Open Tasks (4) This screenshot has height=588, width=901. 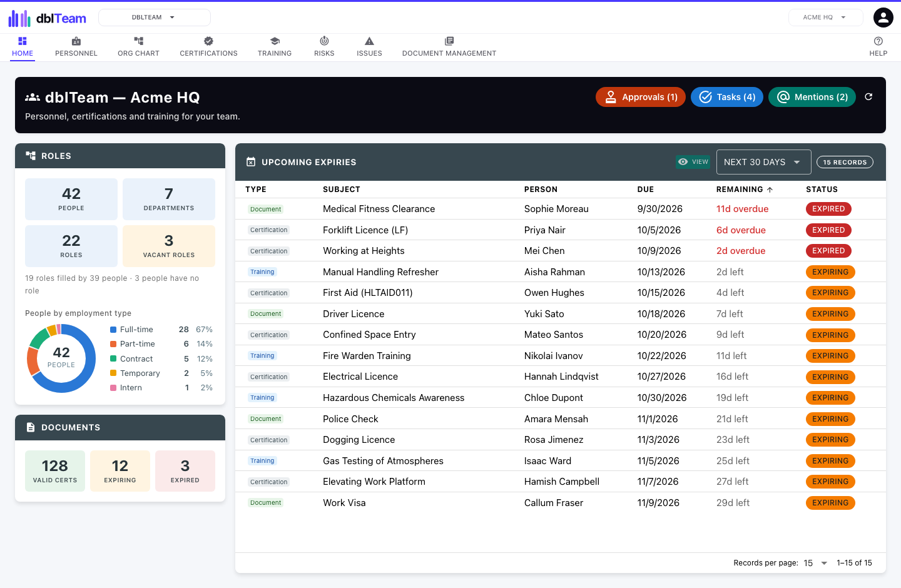(x=727, y=97)
